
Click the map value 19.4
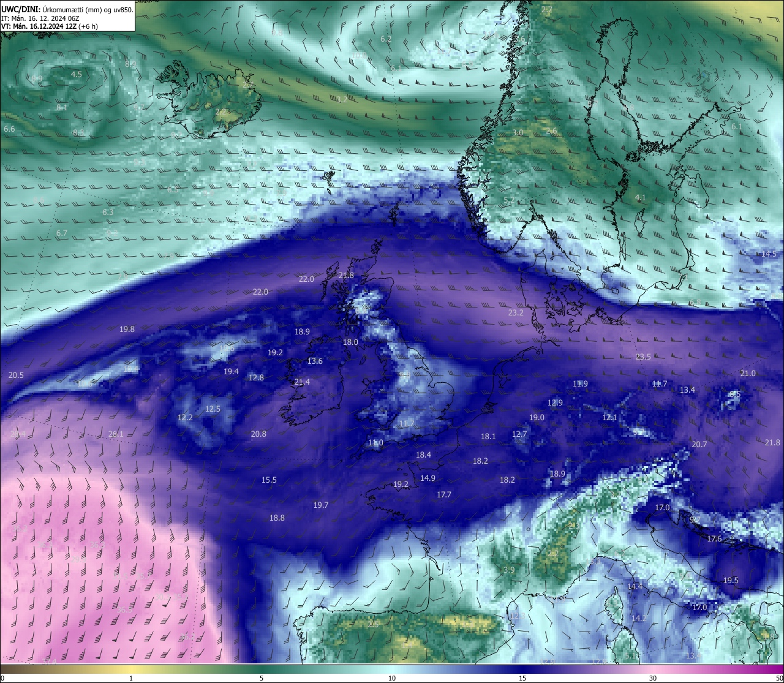(x=231, y=371)
